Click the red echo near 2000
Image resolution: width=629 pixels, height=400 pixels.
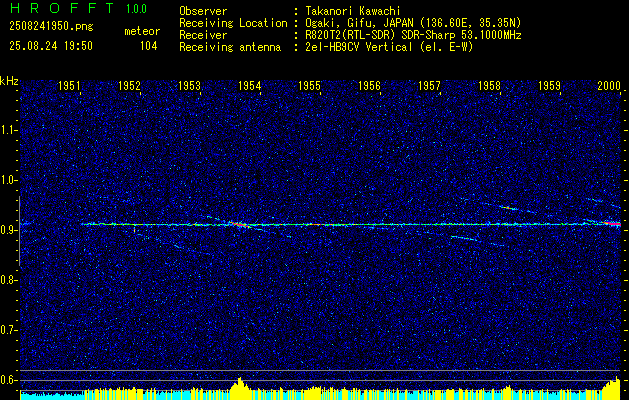tap(613, 223)
